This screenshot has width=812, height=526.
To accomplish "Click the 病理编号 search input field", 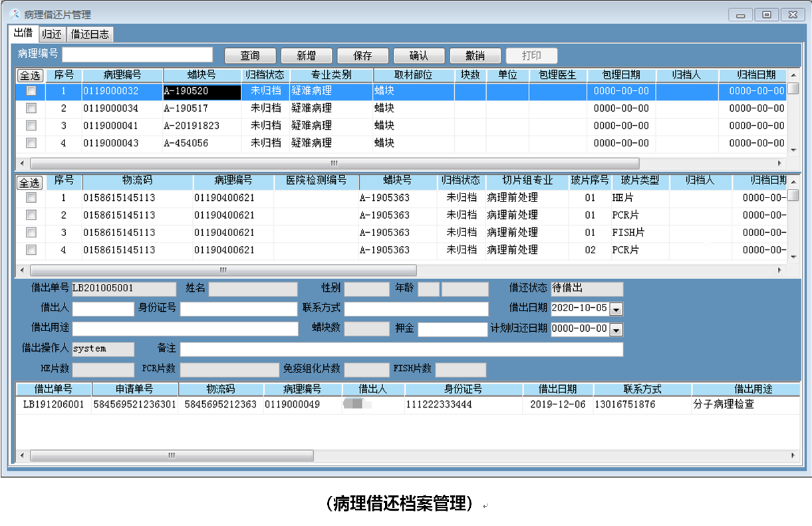I will point(138,55).
